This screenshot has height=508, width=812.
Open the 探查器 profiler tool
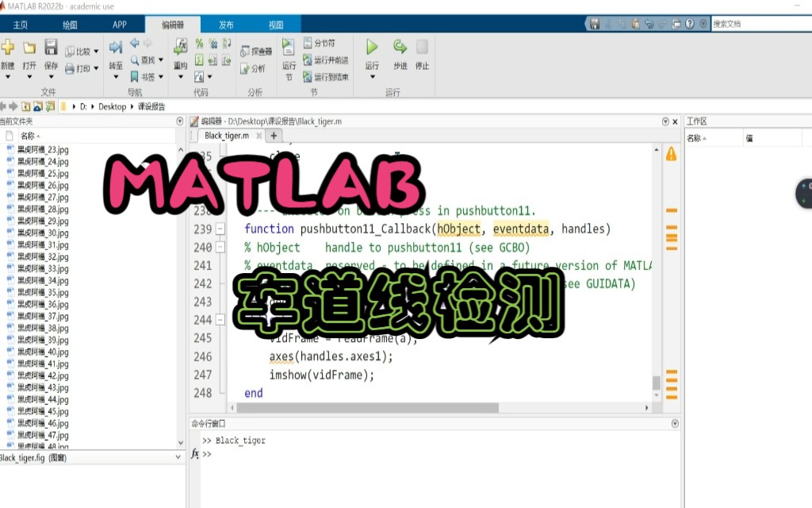(x=256, y=49)
